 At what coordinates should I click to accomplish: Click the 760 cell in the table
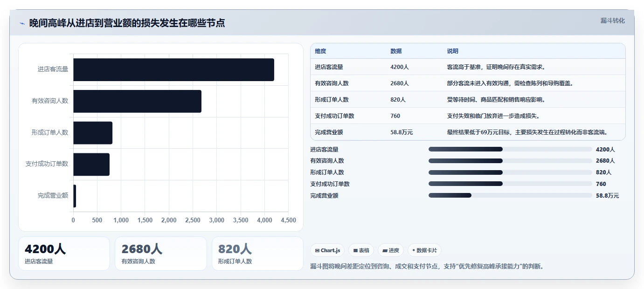pos(395,116)
